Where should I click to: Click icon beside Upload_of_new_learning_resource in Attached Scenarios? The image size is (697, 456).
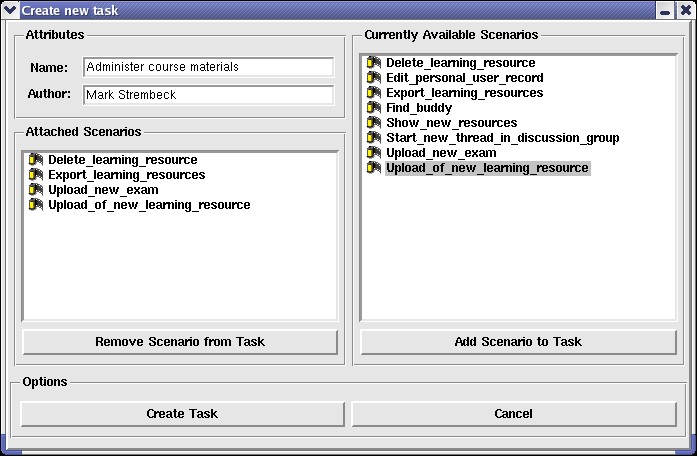pyautogui.click(x=36, y=204)
